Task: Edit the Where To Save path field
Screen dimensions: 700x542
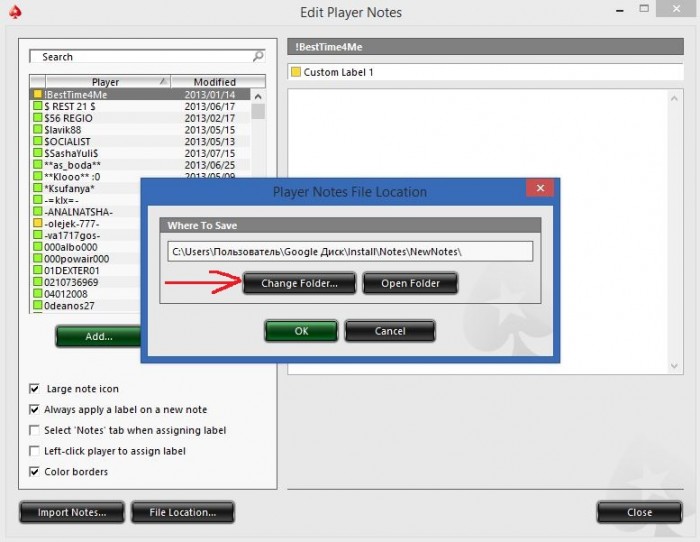Action: 350,252
